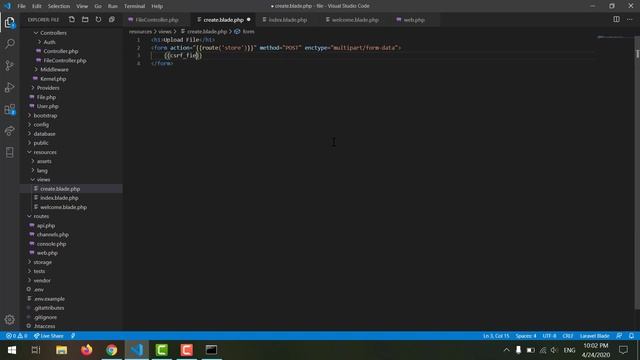Switch to FileController.php tab
This screenshot has height=360, width=640.
point(156,20)
